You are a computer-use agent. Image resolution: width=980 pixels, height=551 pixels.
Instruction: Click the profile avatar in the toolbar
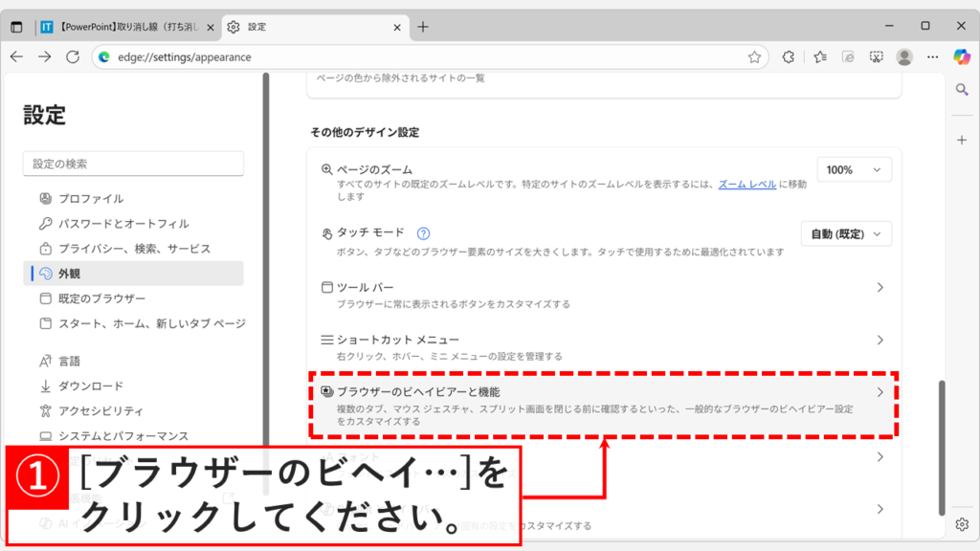[x=904, y=56]
